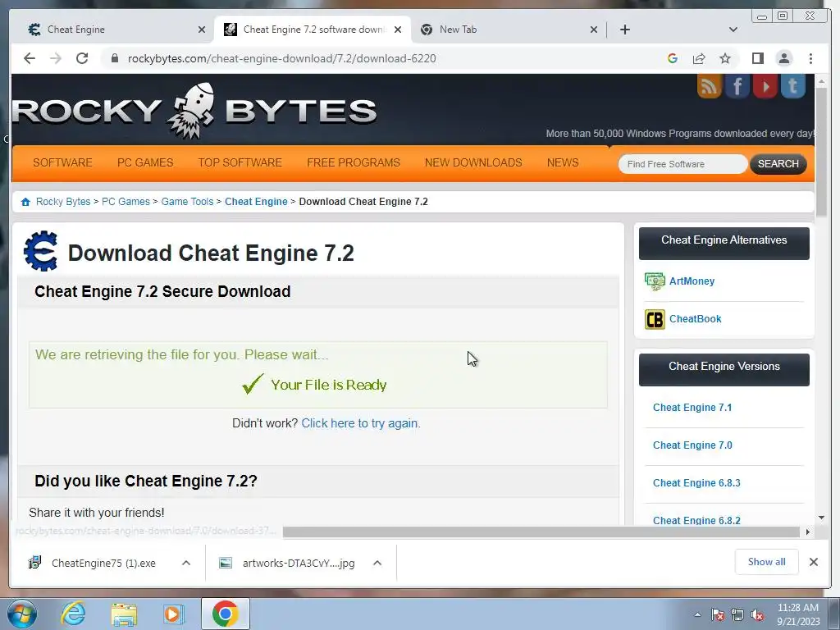
Task: Open ArtMoney alternative link
Action: 692,281
